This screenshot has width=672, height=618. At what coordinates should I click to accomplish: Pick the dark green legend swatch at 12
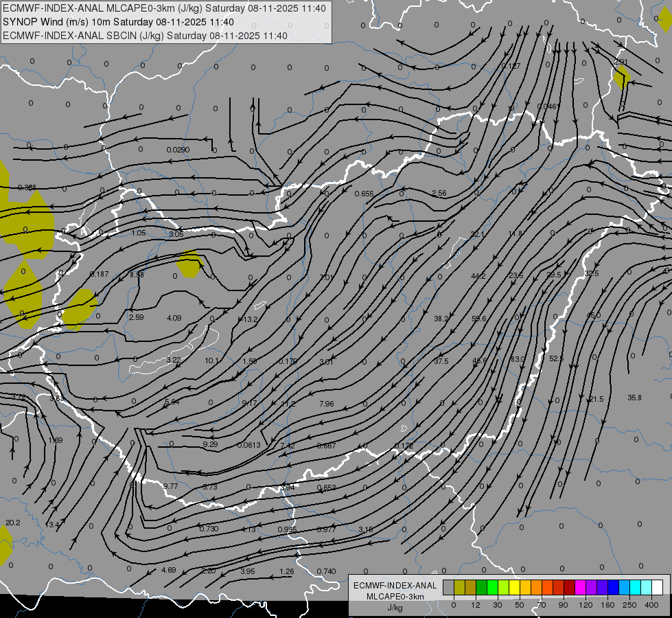point(482,587)
